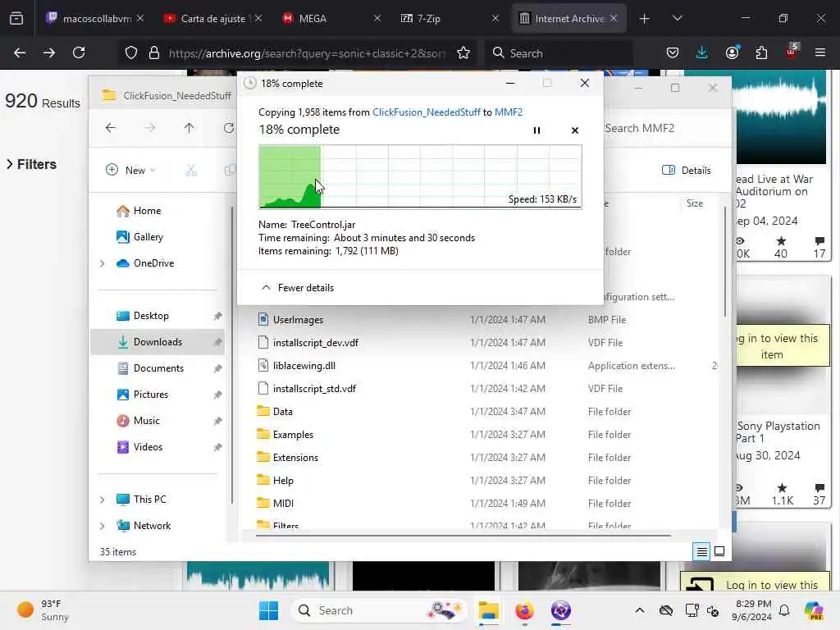Expand the OneDrive tree node
This screenshot has height=630, width=840.
tap(102, 263)
